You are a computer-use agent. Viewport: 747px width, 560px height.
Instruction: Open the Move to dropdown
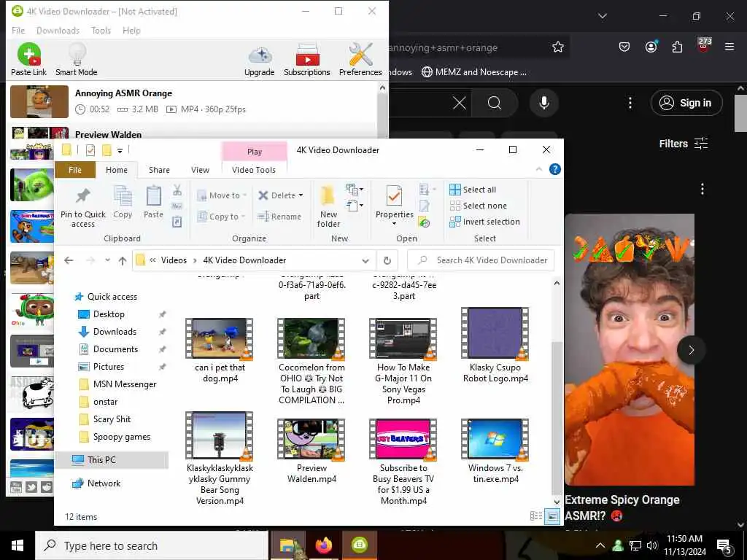(x=222, y=195)
